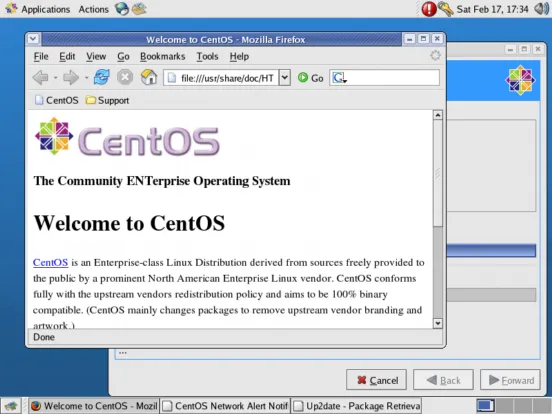Open the back history dropdown arrow
The image size is (552, 414).
(55, 78)
